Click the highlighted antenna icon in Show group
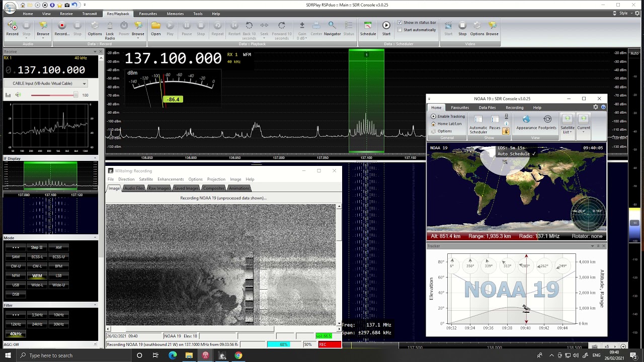Image resolution: width=644 pixels, height=362 pixels. 506,131
